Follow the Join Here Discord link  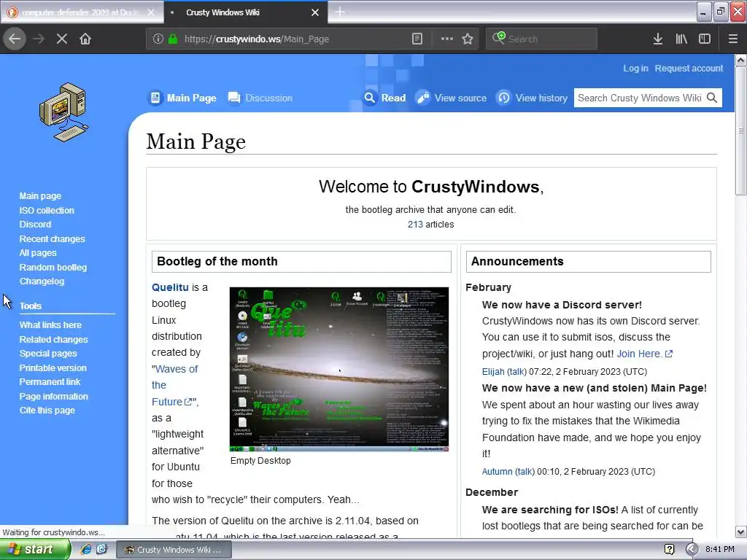(645, 354)
